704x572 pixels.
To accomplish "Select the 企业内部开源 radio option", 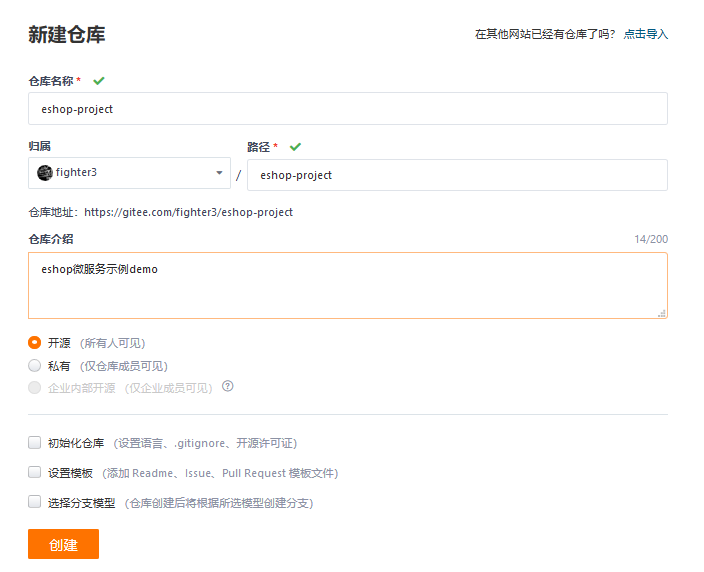I will pos(35,387).
